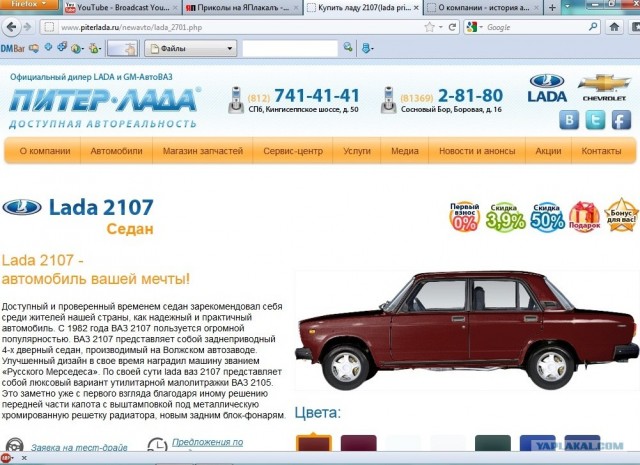Open the 'Контакты' menu item
Screen dimensions: 640x465
pos(602,151)
